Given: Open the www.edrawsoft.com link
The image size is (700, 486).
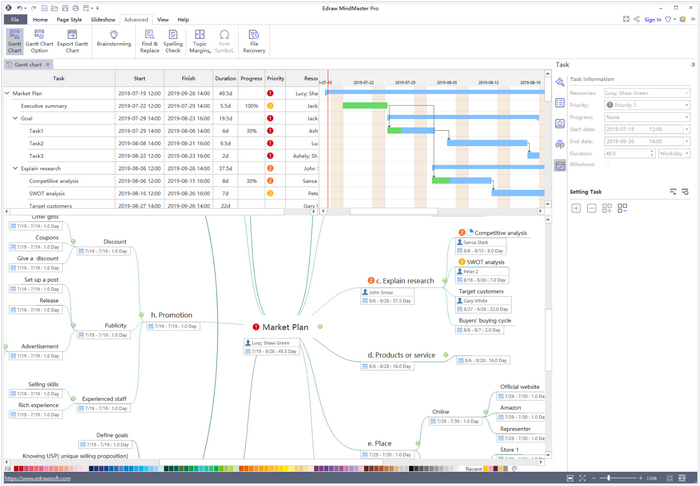Looking at the screenshot, I should pos(38,478).
